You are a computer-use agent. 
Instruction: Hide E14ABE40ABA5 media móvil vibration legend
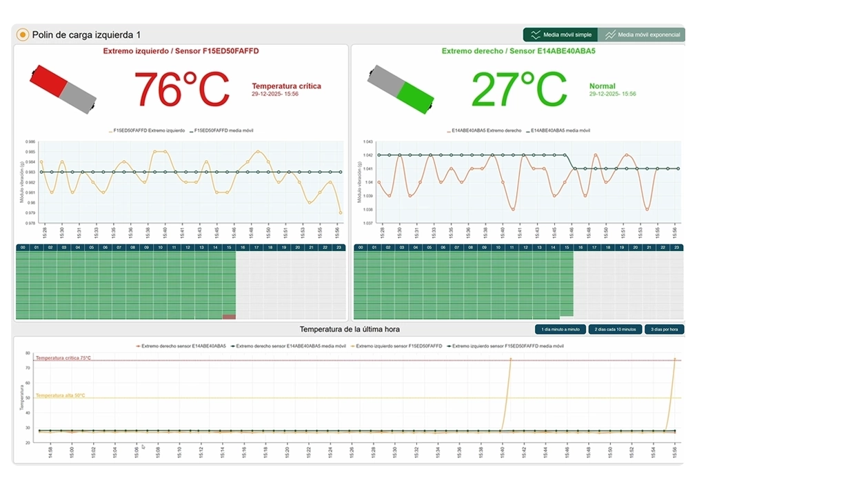tap(558, 130)
